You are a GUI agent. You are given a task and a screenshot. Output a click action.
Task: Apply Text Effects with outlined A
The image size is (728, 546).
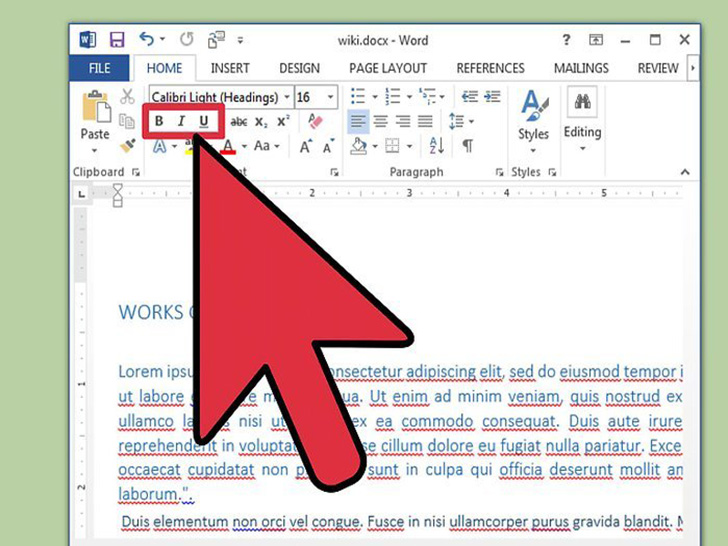point(160,147)
